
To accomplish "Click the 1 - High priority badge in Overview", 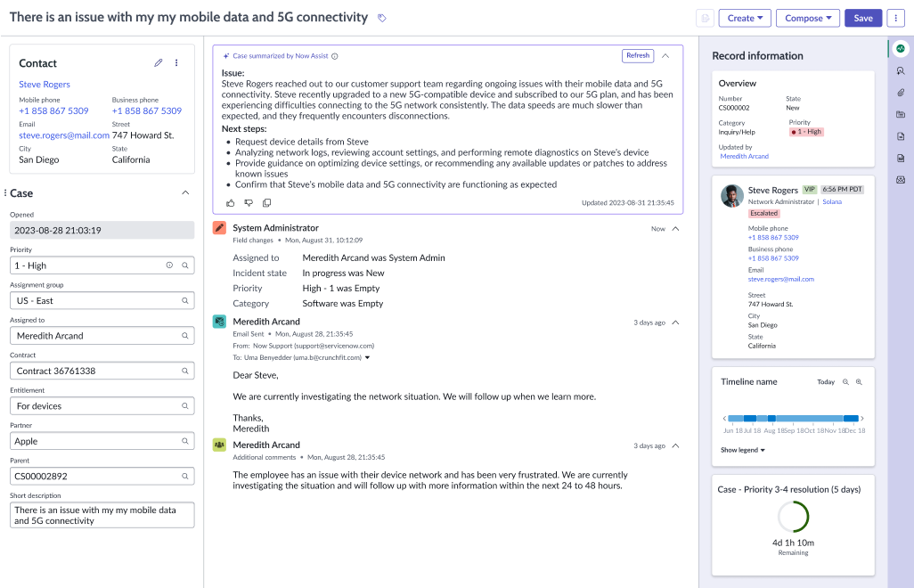I will click(806, 132).
